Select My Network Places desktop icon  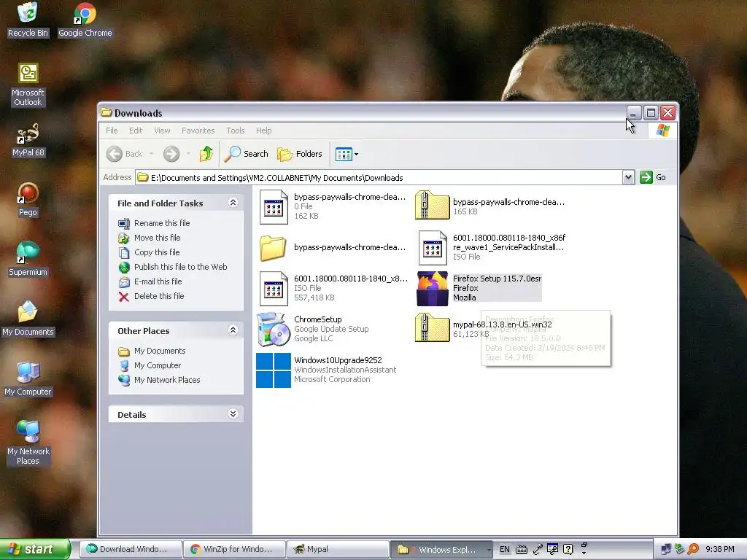coord(28,443)
